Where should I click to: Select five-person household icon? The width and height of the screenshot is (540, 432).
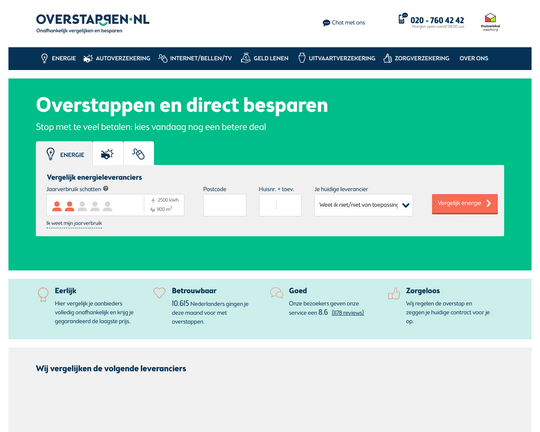point(108,206)
